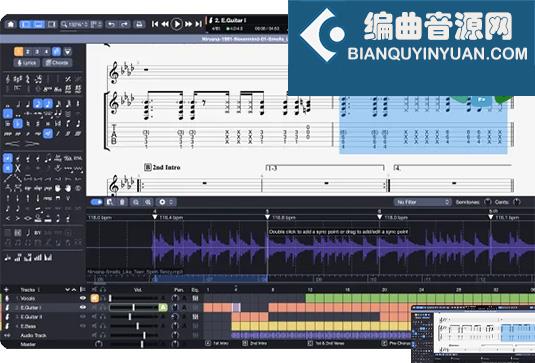Select the pp dynamic marking

click(x=18, y=133)
